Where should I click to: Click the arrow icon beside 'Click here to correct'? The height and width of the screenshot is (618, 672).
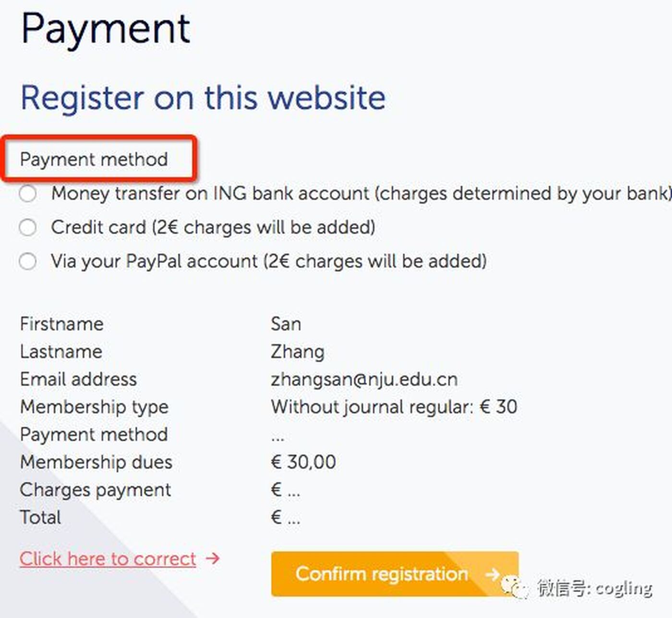213,558
